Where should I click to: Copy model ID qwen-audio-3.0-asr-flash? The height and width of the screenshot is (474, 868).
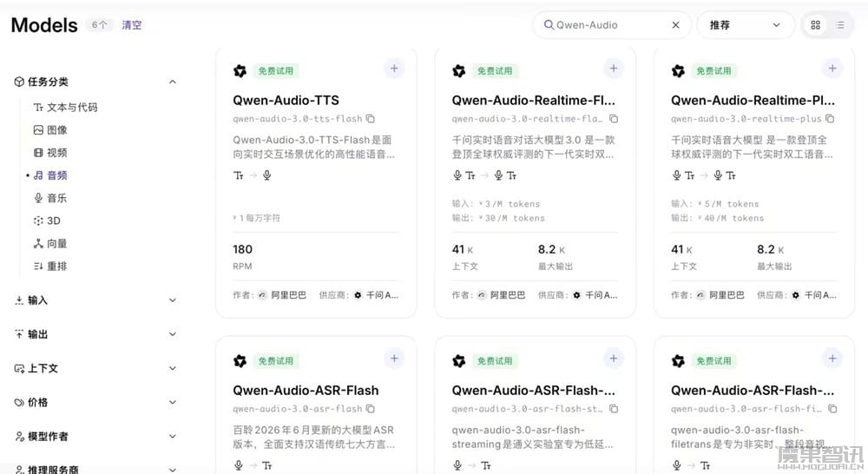(371, 409)
